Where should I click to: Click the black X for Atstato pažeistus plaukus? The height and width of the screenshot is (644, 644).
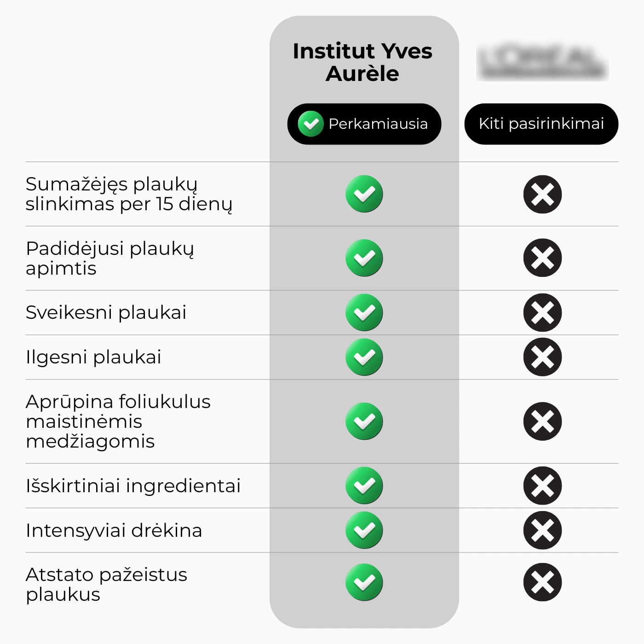tap(542, 582)
